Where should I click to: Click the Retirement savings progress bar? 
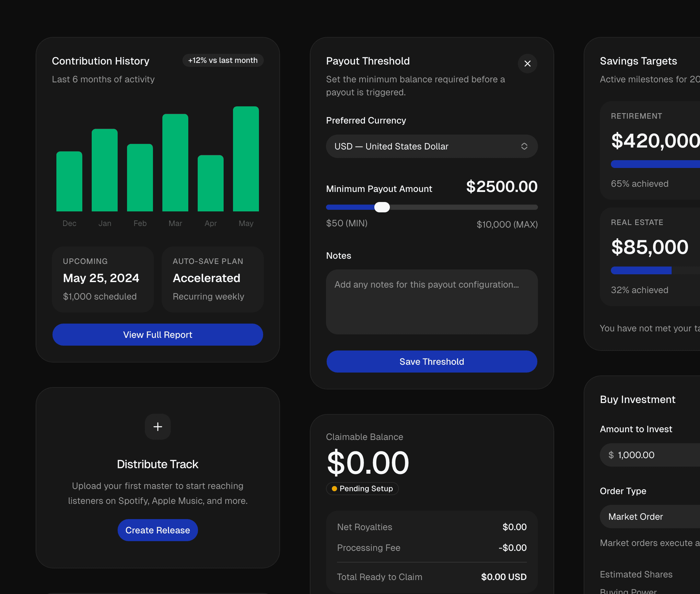click(655, 164)
